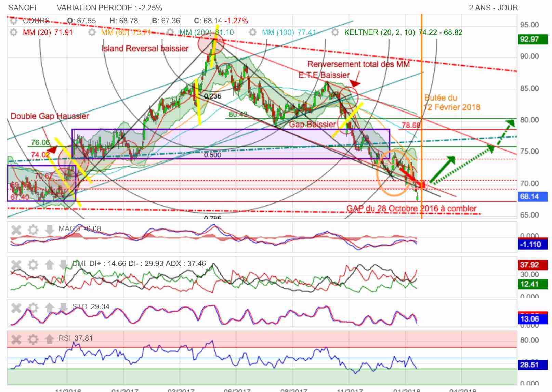Click 'GAP du 28 Octobre 2016 à combler' text
The image size is (552, 392).
pyautogui.click(x=411, y=209)
